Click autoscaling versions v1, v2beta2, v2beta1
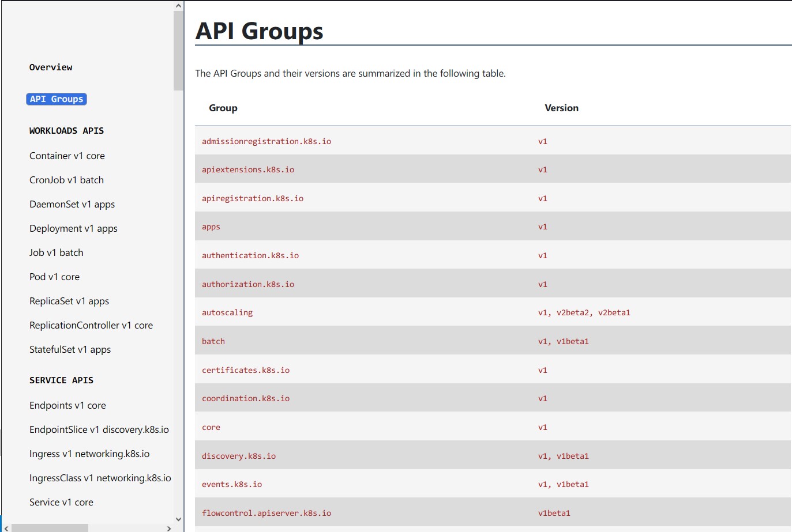 pyautogui.click(x=584, y=312)
